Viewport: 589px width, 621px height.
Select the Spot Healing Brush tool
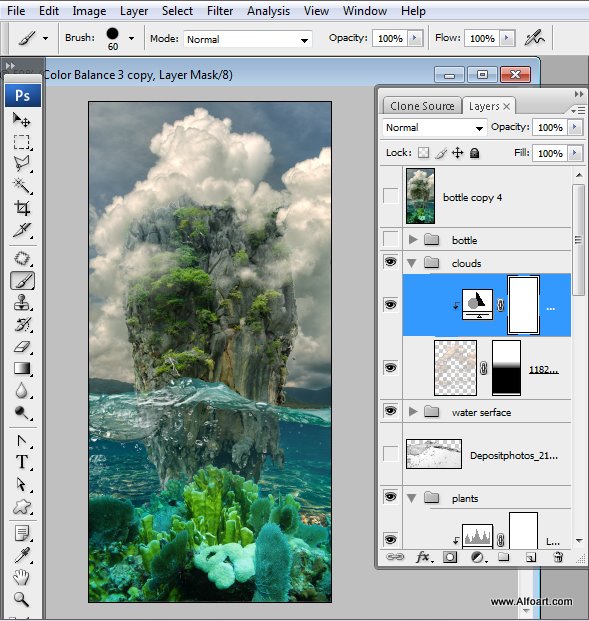pos(22,258)
